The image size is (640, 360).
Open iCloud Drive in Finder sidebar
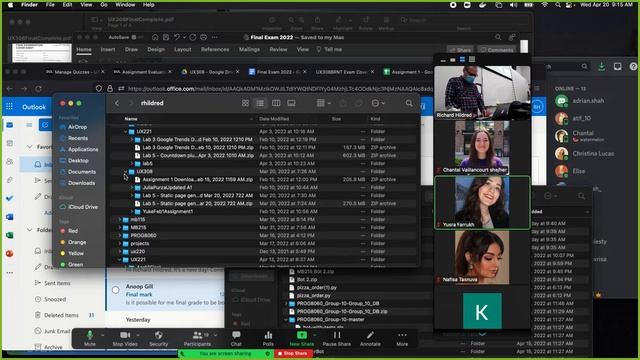(x=78, y=207)
